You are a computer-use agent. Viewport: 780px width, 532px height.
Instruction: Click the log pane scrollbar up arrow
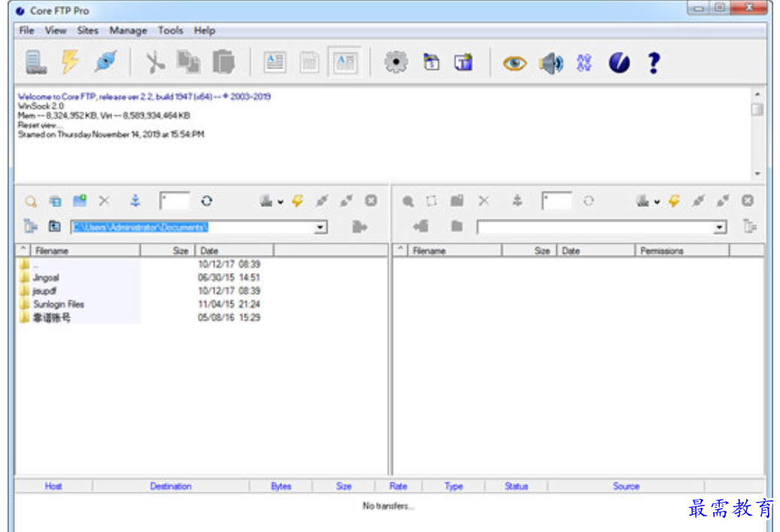pos(757,94)
